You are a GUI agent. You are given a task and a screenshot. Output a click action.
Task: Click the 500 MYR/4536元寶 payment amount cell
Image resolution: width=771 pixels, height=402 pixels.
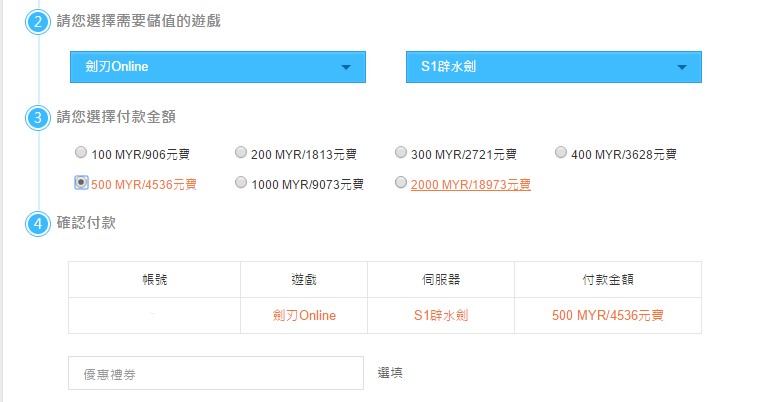[608, 316]
